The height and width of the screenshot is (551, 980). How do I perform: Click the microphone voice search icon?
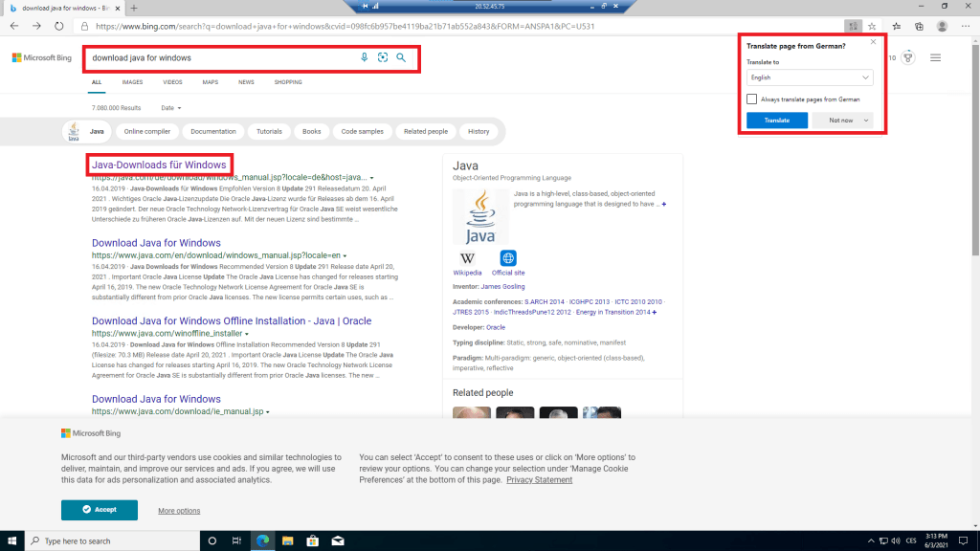365,57
